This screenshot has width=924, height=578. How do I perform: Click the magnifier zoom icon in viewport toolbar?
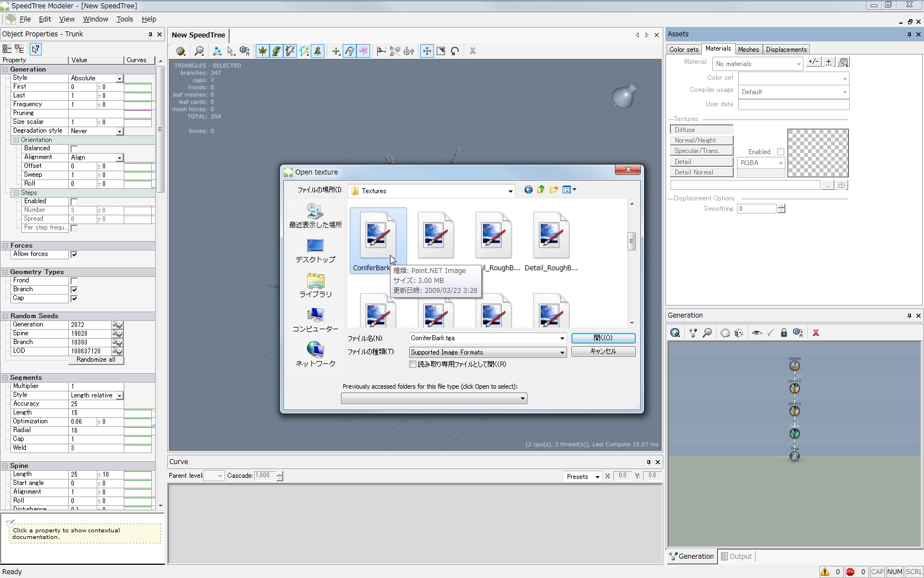coord(199,51)
